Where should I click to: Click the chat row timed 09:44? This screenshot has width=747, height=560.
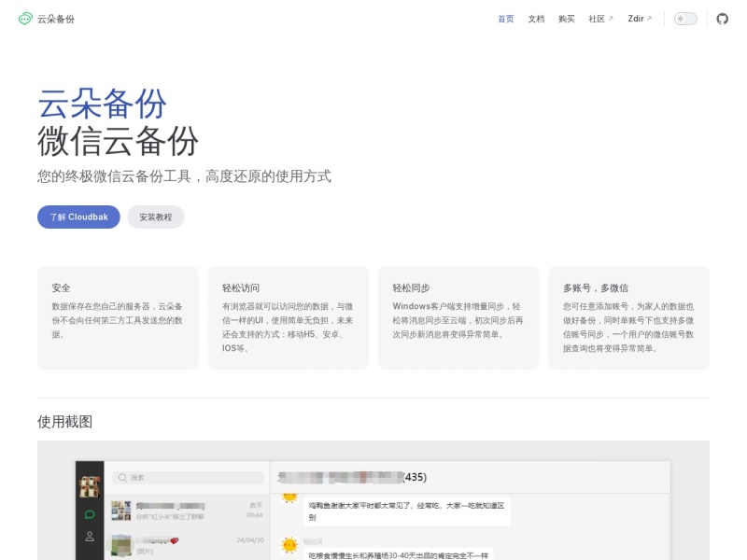(187, 511)
